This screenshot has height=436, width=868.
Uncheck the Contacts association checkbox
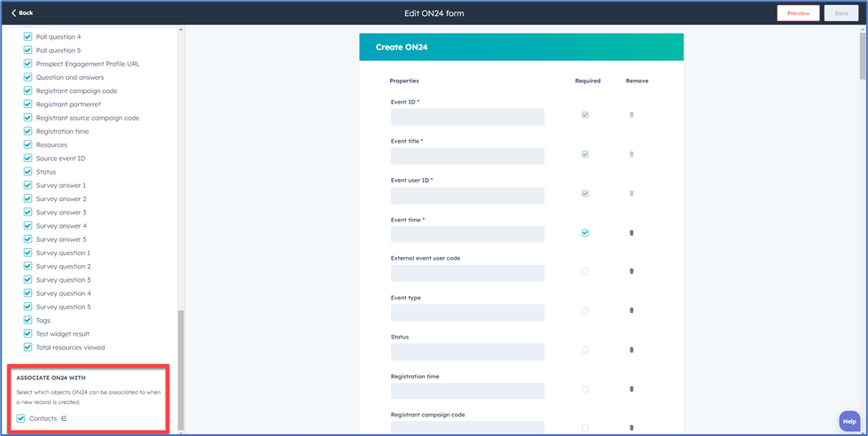click(21, 419)
